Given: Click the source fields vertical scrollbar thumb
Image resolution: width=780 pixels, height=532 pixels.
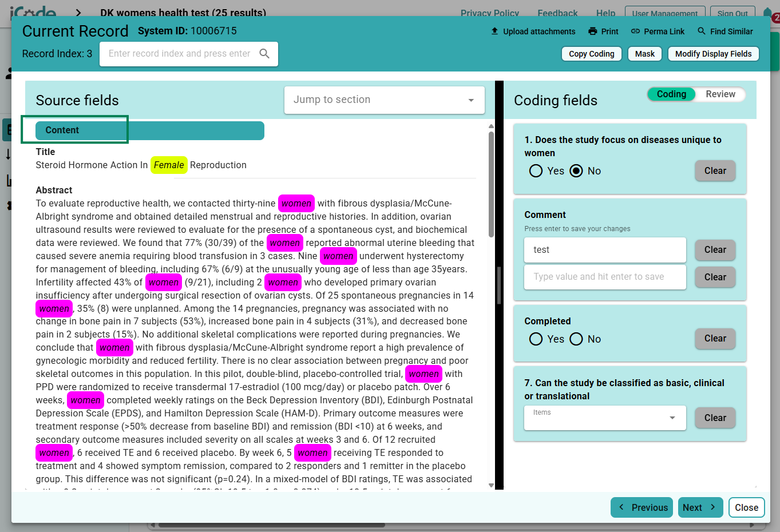Looking at the screenshot, I should tap(491, 184).
